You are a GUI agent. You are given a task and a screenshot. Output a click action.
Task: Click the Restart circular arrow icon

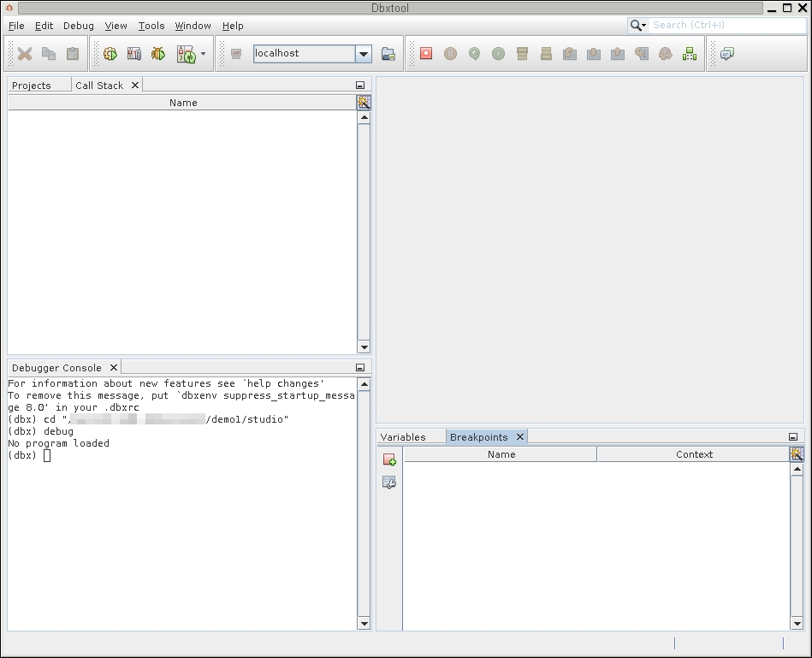pos(474,53)
